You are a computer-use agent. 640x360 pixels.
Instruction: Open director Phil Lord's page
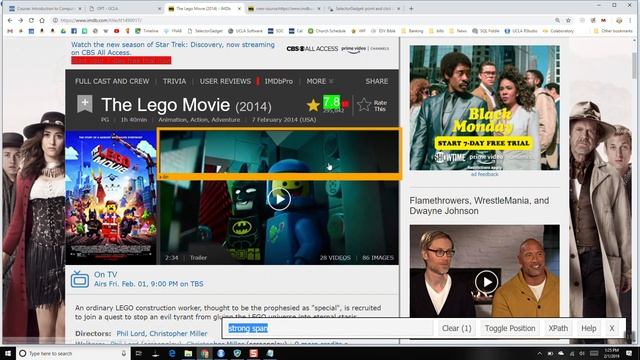click(131, 333)
